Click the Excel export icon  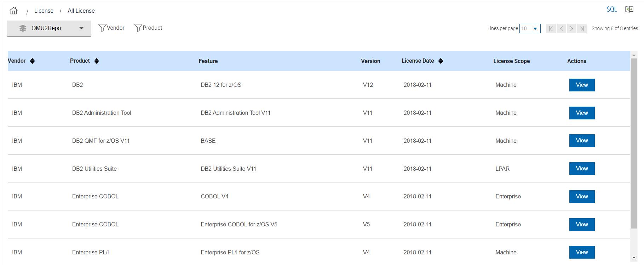629,10
